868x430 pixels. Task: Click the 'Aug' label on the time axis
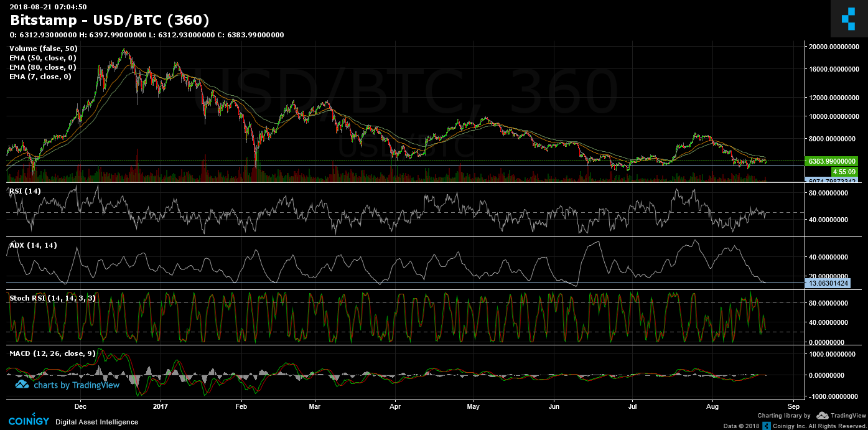coord(713,406)
